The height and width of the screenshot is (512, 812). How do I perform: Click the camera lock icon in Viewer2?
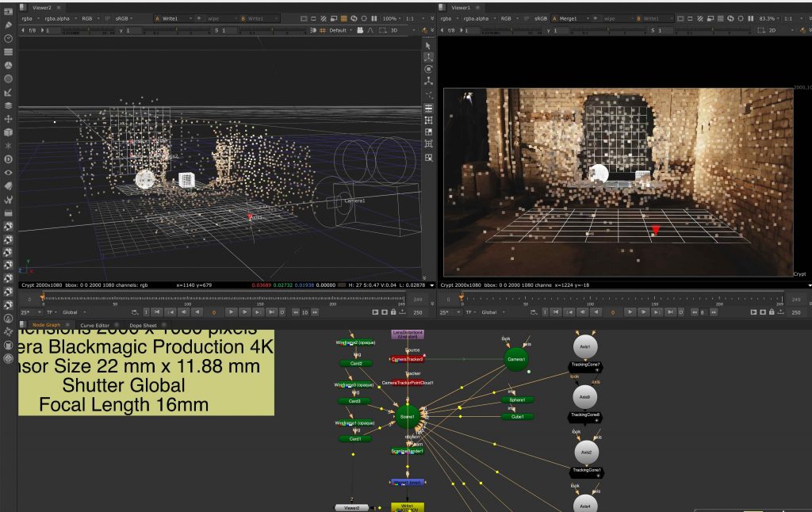359,30
